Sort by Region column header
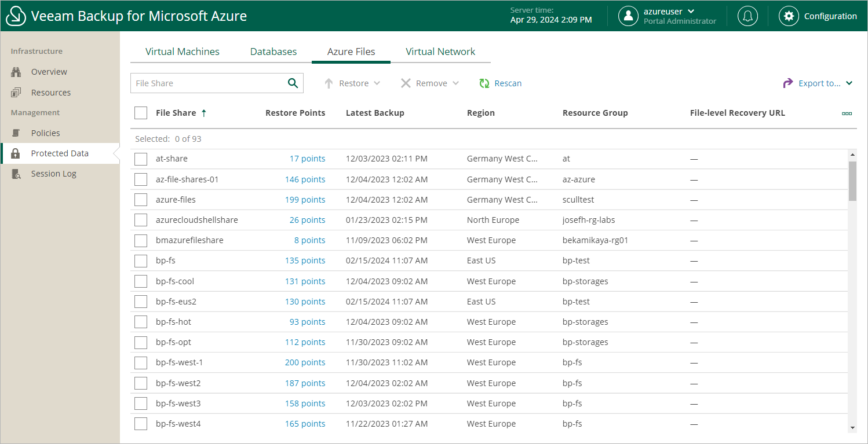 (x=481, y=113)
